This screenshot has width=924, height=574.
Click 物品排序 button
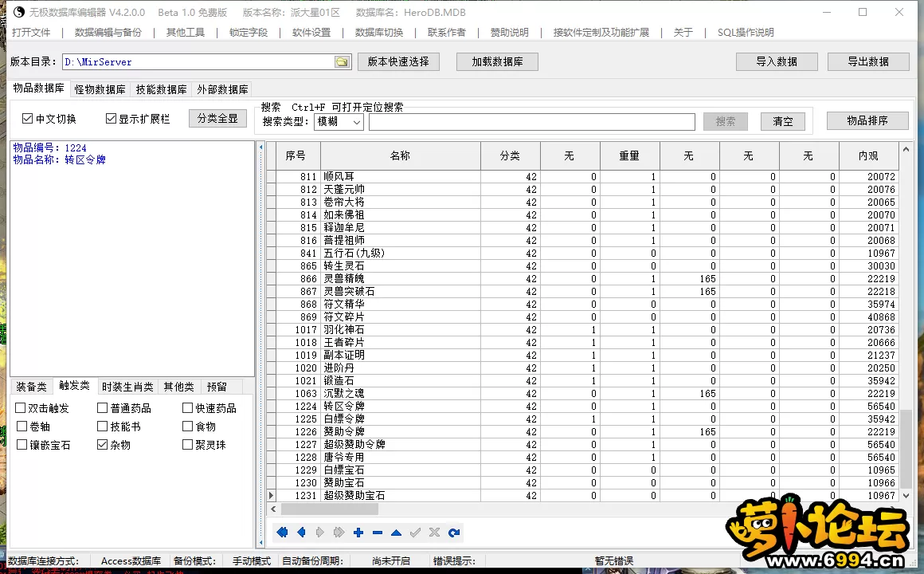[867, 120]
